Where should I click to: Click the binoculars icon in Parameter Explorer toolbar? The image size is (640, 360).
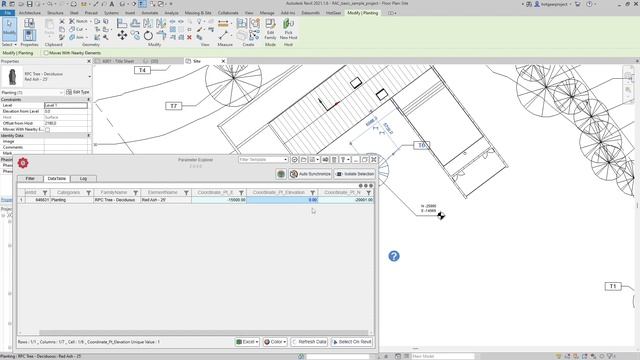tap(325, 160)
